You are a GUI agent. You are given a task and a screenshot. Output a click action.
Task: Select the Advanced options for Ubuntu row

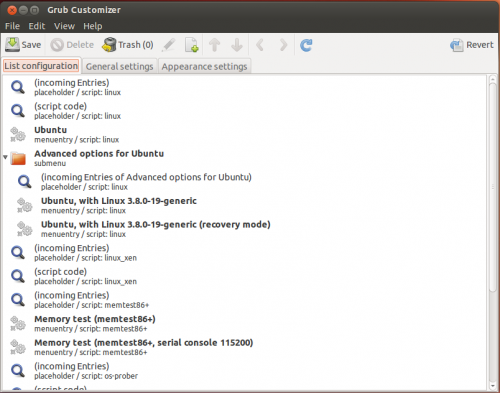pyautogui.click(x=245, y=158)
